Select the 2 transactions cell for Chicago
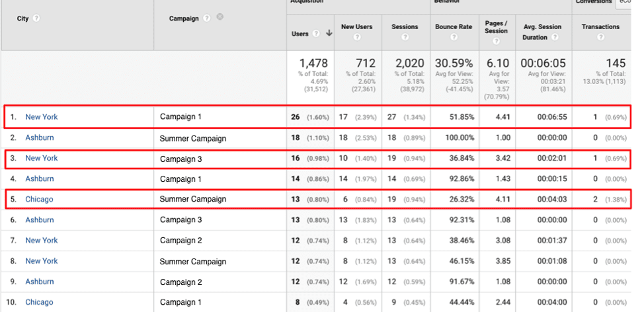 [x=595, y=200]
